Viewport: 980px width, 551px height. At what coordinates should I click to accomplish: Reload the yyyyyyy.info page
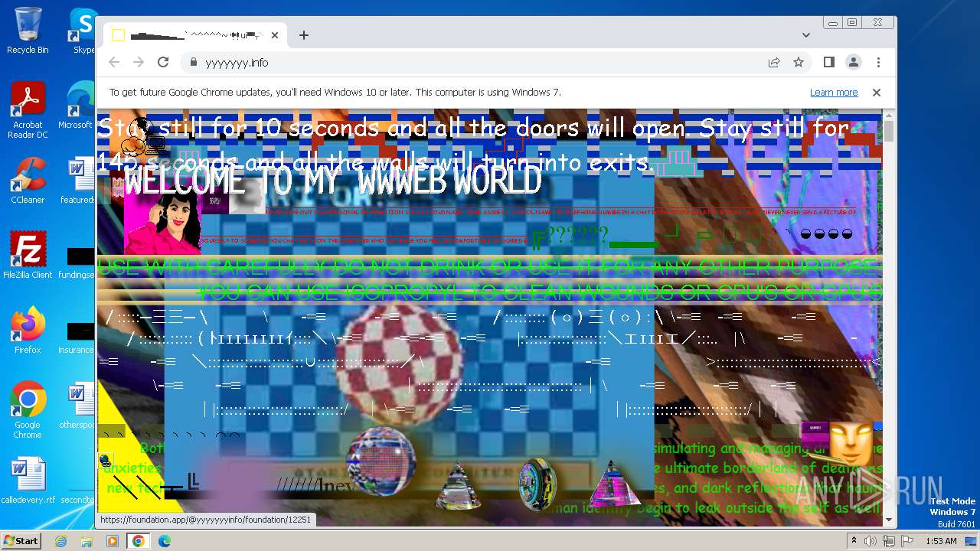[163, 62]
